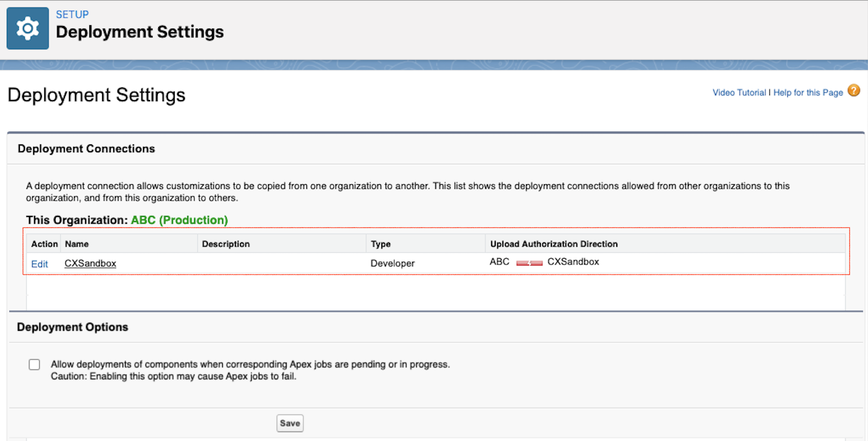Open the Video Tutorial link
Screen dimensions: 868x441
point(739,92)
